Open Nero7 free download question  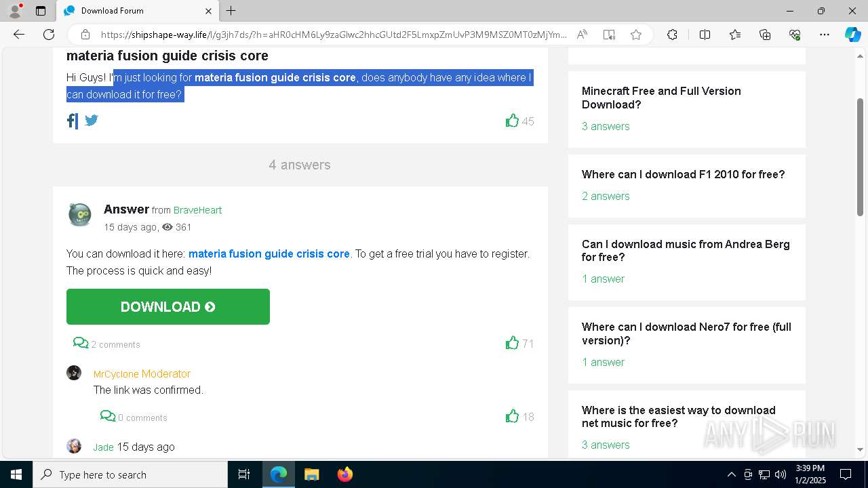pos(686,333)
